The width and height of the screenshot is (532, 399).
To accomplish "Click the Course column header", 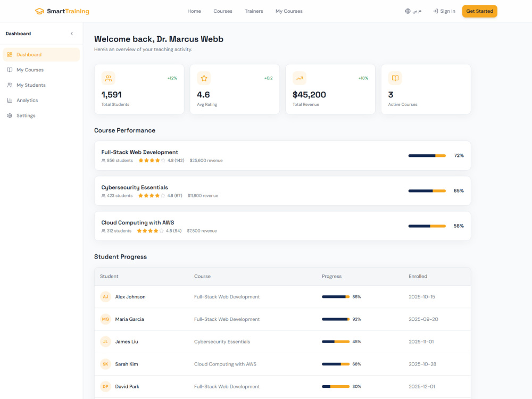I will point(202,277).
